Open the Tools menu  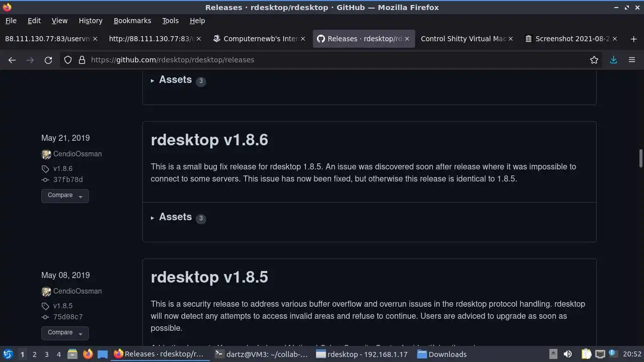coord(170,21)
